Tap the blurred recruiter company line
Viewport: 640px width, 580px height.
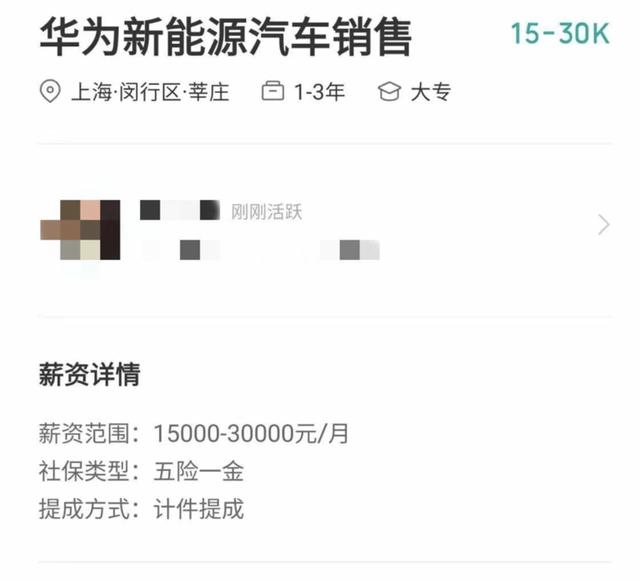[x=260, y=250]
